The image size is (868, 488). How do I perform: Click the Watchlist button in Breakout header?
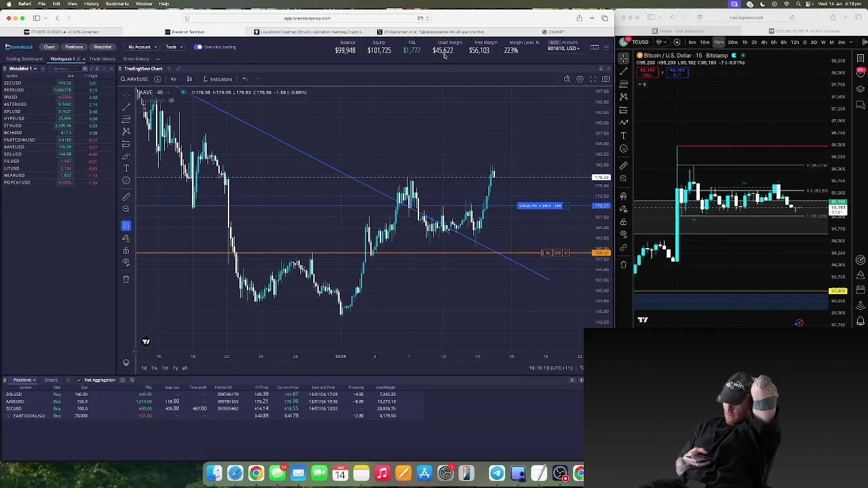pos(102,47)
